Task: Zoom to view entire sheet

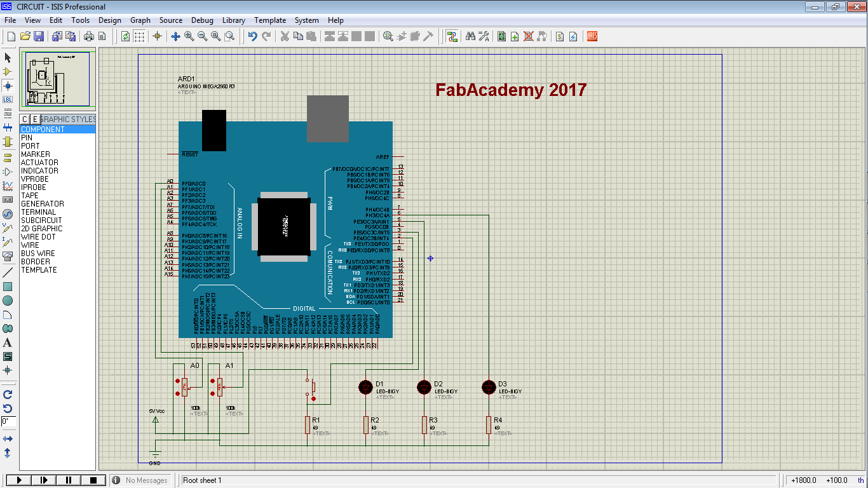Action: coord(215,36)
